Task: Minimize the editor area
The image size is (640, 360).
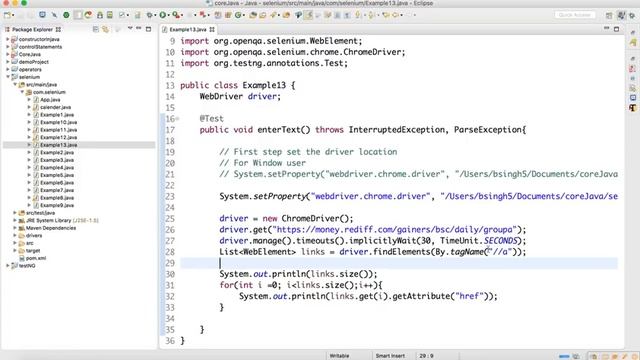Action: (607, 29)
